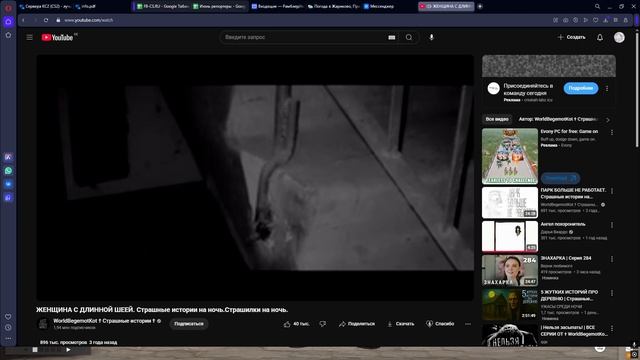Switch to the FB-CS.RU Google Sheets tab
The image size is (640, 360).
click(162, 7)
